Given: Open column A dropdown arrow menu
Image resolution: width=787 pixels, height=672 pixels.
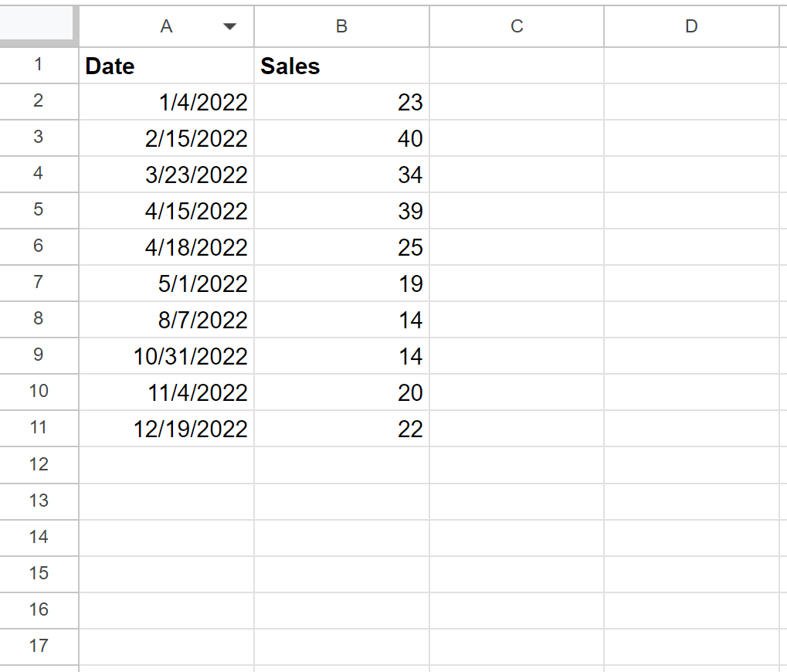Looking at the screenshot, I should (229, 26).
